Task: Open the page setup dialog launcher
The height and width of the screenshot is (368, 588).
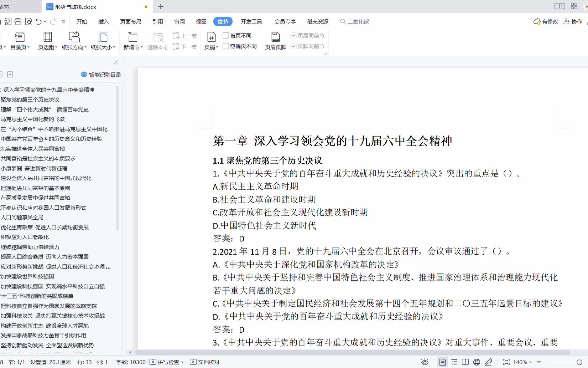Action: (325, 53)
